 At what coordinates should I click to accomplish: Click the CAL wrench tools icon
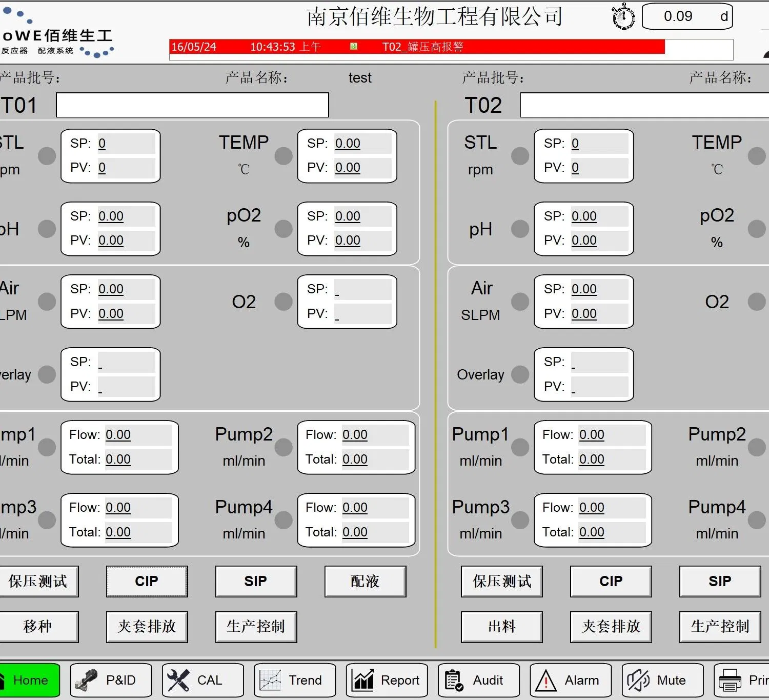click(178, 681)
